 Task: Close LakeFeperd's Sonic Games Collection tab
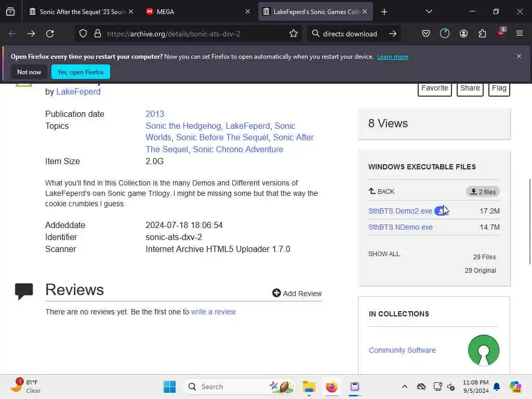click(x=365, y=11)
